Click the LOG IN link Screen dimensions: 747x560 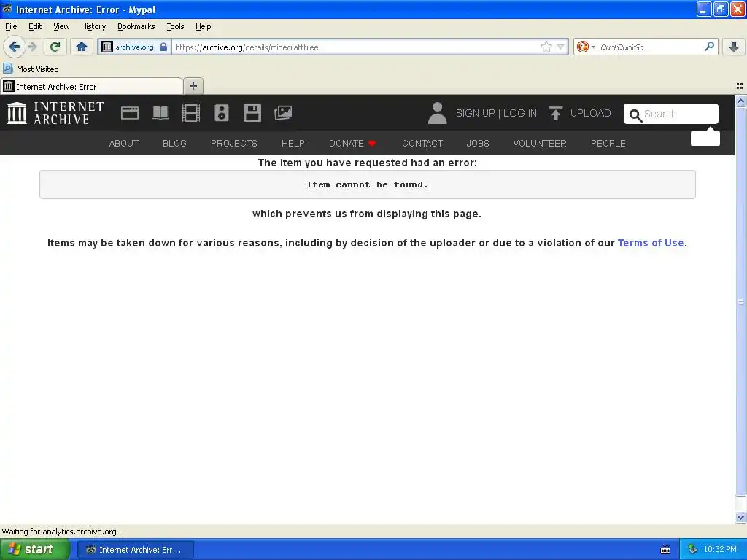(x=520, y=113)
